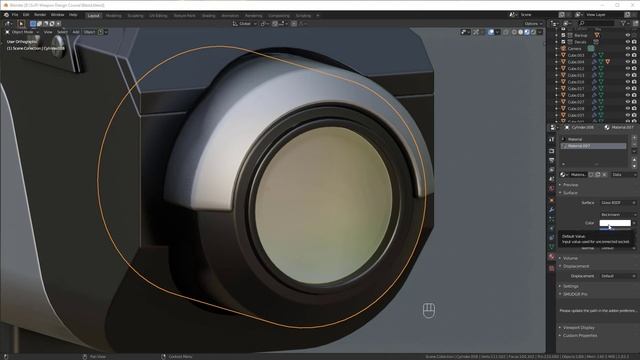Open the viewport View menu

click(x=48, y=32)
